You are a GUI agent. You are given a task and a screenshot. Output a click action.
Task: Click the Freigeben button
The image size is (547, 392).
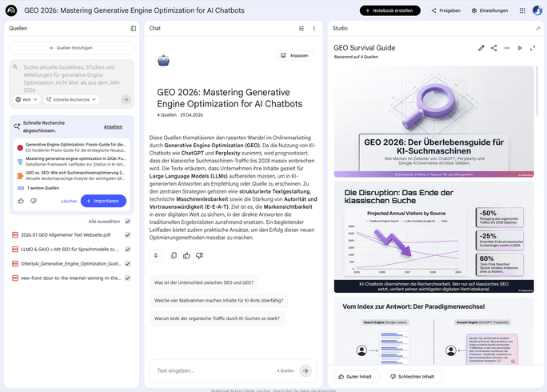[x=445, y=10]
